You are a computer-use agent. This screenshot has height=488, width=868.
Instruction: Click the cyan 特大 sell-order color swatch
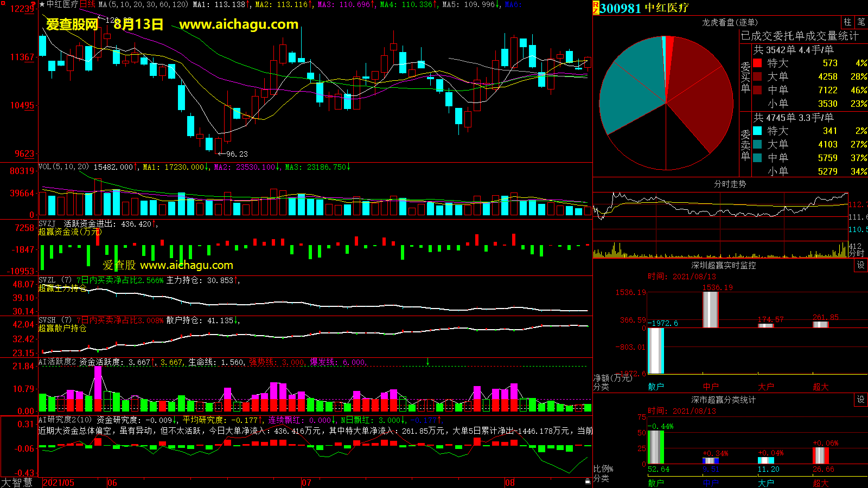click(757, 131)
